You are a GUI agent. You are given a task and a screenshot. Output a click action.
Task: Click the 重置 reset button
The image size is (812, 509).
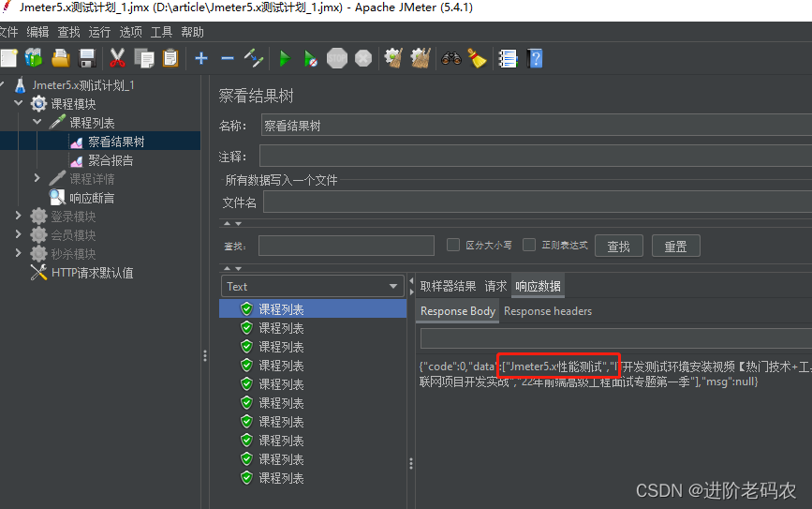coord(676,246)
